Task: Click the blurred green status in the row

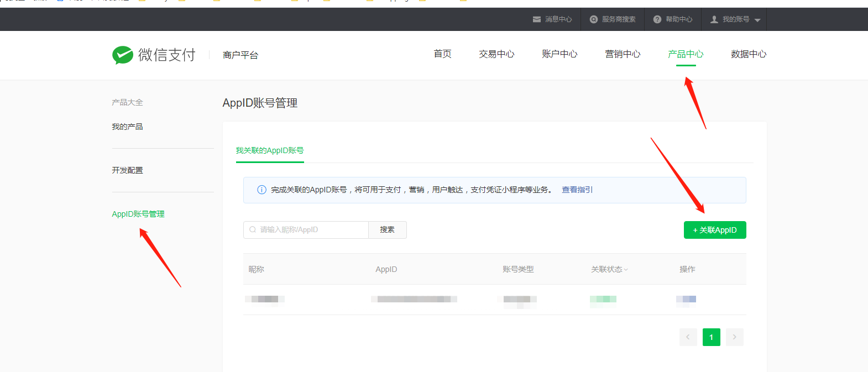Action: pyautogui.click(x=603, y=299)
